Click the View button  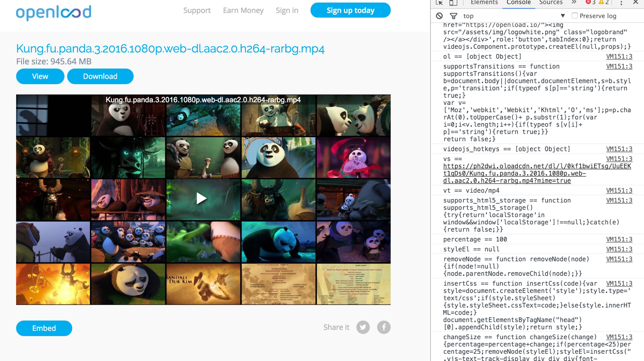40,76
